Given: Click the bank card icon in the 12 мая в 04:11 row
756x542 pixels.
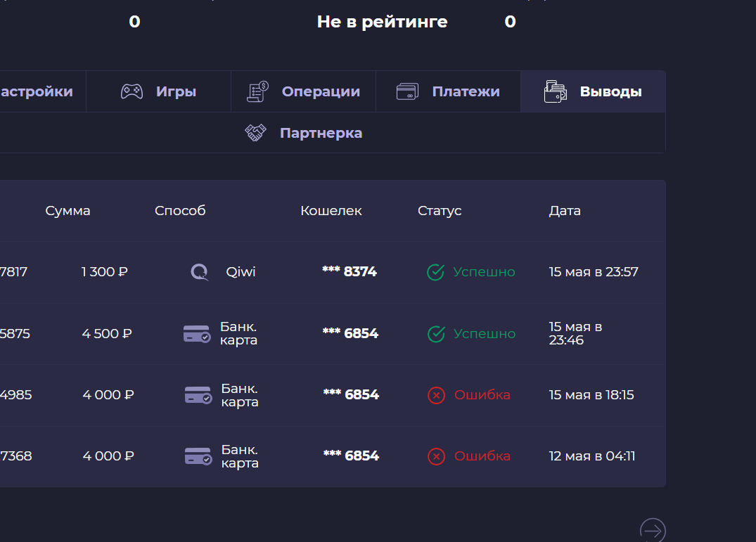Looking at the screenshot, I should 198,456.
